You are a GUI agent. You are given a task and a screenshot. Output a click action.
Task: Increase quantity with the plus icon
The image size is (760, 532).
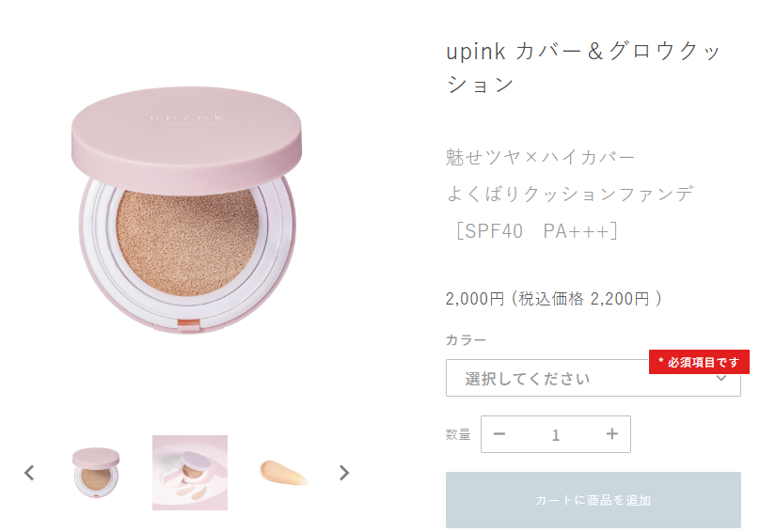click(x=612, y=434)
